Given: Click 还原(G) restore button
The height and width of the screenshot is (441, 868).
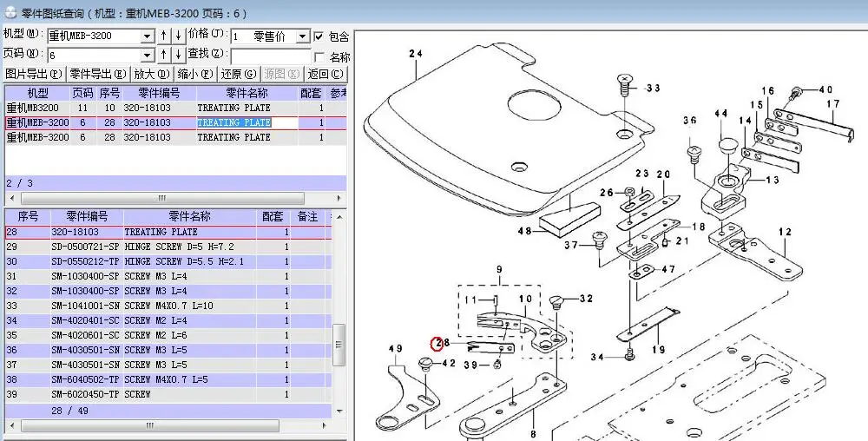Looking at the screenshot, I should click(x=239, y=74).
